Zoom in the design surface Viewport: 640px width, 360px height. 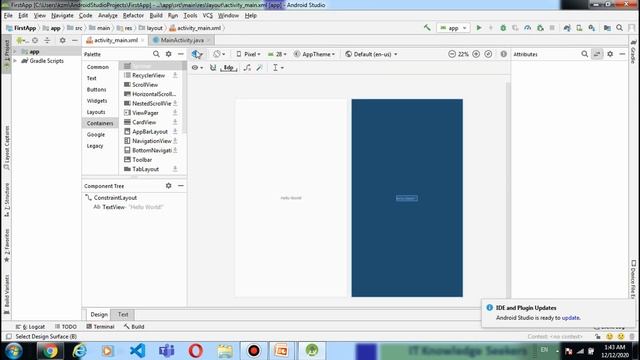[476, 54]
